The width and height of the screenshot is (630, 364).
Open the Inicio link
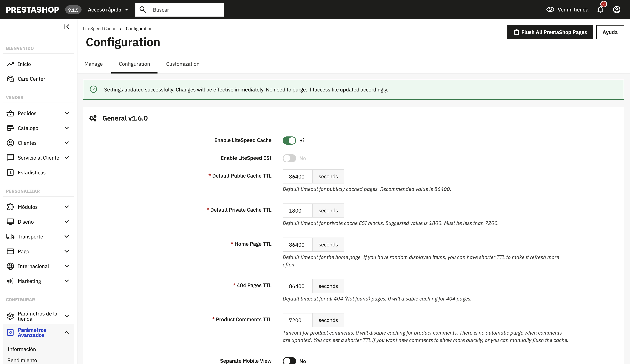(x=24, y=64)
